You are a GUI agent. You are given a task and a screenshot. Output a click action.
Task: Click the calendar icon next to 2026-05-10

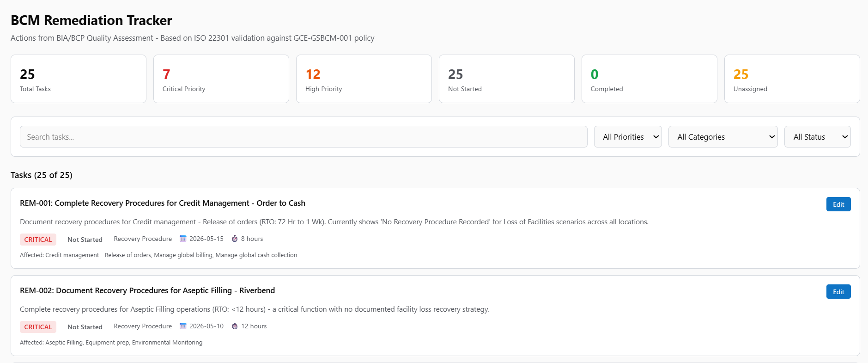coord(183,326)
